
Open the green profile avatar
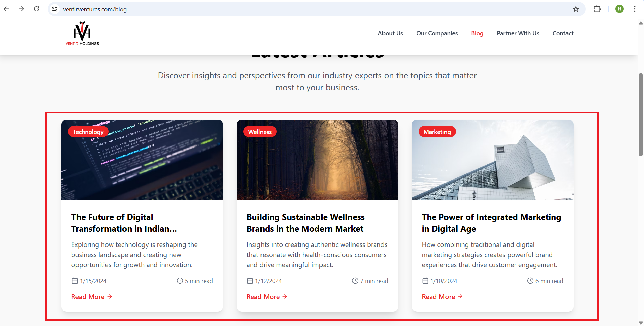click(x=619, y=9)
